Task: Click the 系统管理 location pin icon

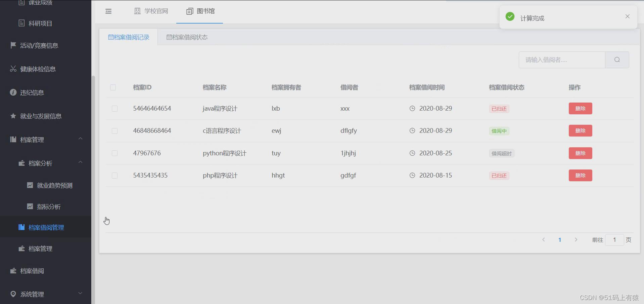Action: point(13,294)
